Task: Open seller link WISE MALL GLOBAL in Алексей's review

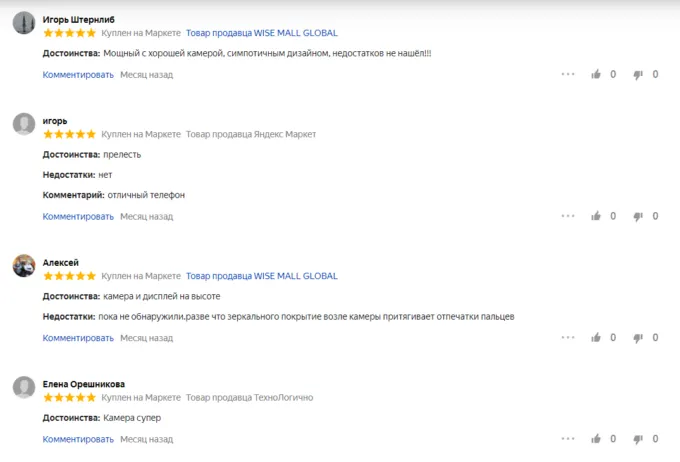Action: tap(261, 276)
